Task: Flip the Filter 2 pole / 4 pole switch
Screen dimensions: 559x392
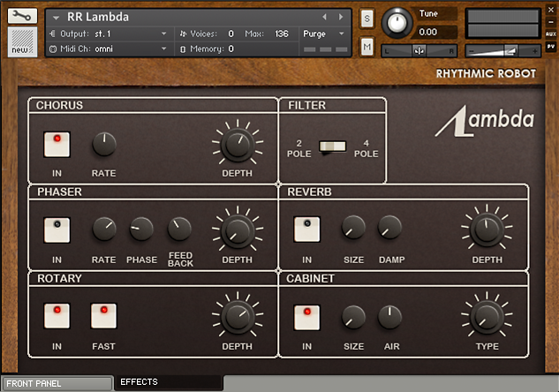Action: (x=332, y=147)
